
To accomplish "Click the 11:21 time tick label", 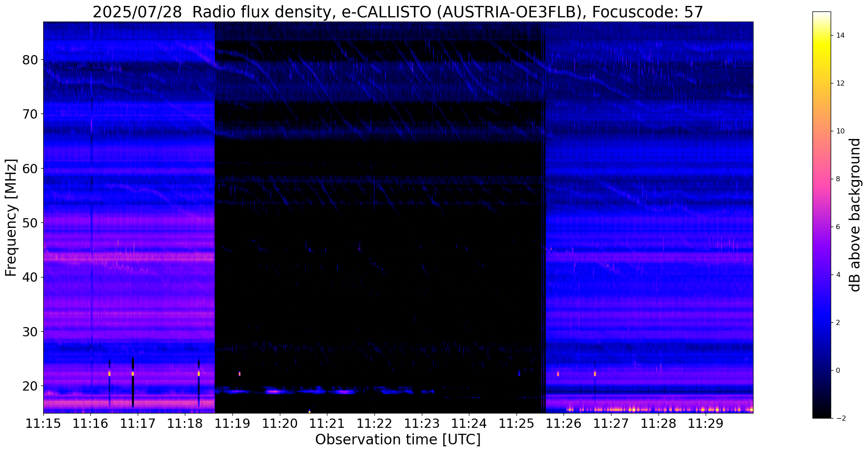I will click(327, 424).
